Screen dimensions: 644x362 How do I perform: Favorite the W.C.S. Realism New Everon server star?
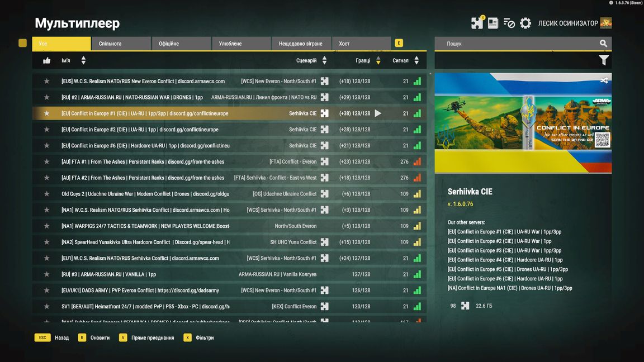tap(47, 81)
